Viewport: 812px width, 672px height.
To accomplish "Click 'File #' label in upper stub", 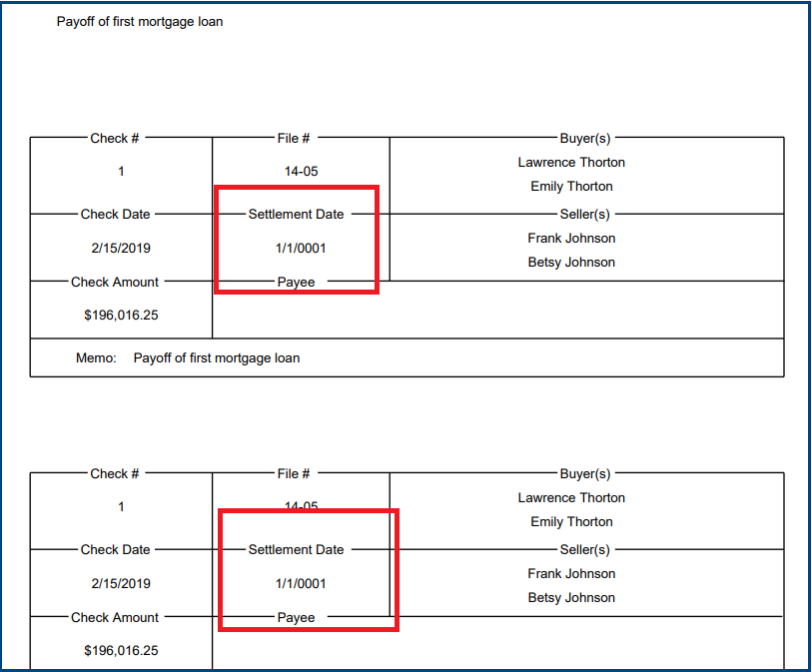I will (x=294, y=138).
